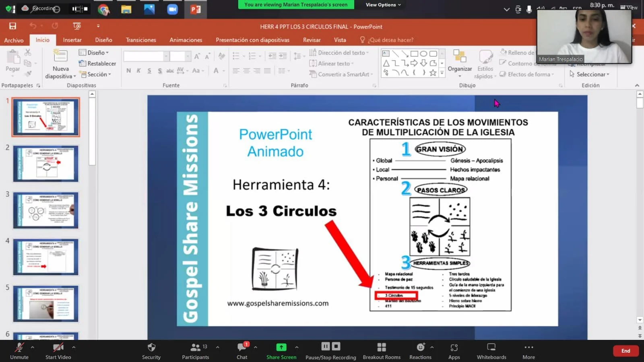
Task: Expand video options arrow next to Start Video
Action: pyautogui.click(x=74, y=347)
